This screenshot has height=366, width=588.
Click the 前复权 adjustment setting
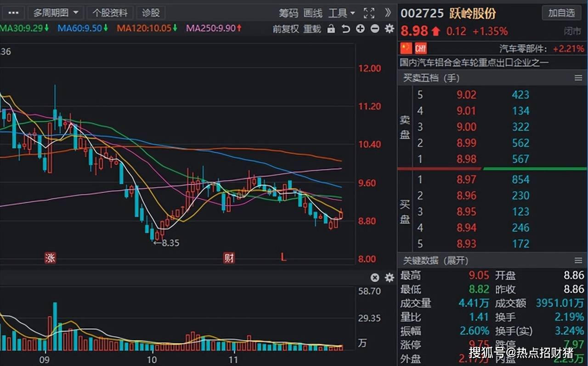pyautogui.click(x=286, y=29)
